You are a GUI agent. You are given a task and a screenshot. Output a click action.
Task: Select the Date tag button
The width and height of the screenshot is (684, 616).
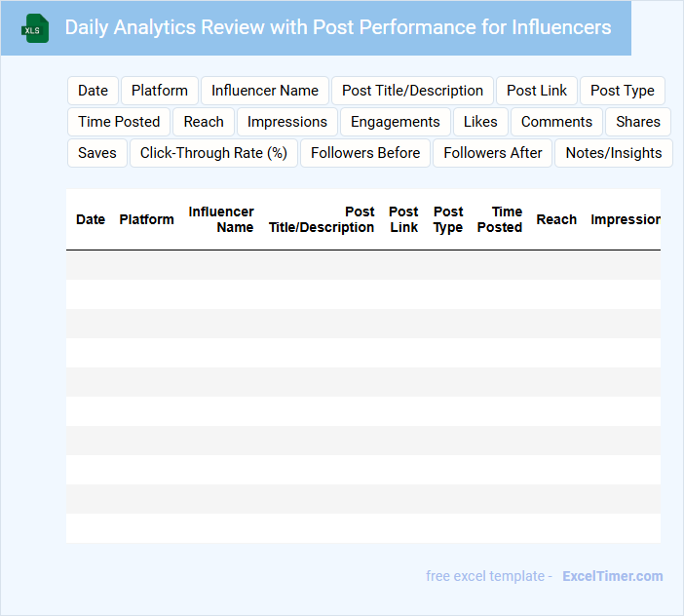pos(93,91)
